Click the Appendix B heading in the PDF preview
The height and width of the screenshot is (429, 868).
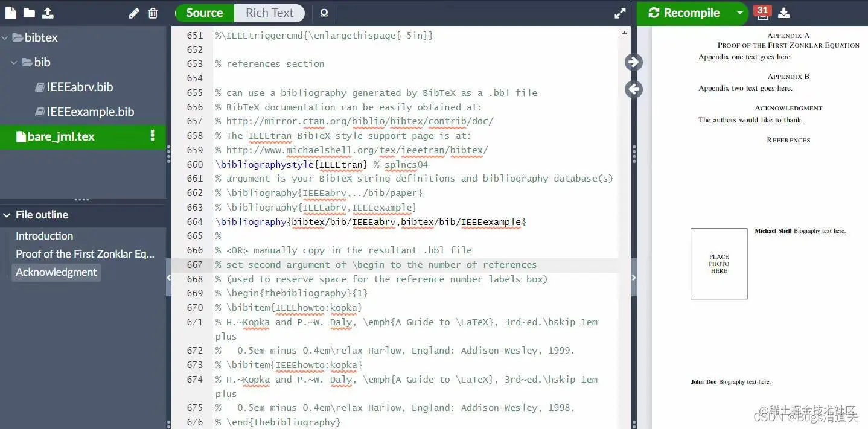(x=788, y=77)
